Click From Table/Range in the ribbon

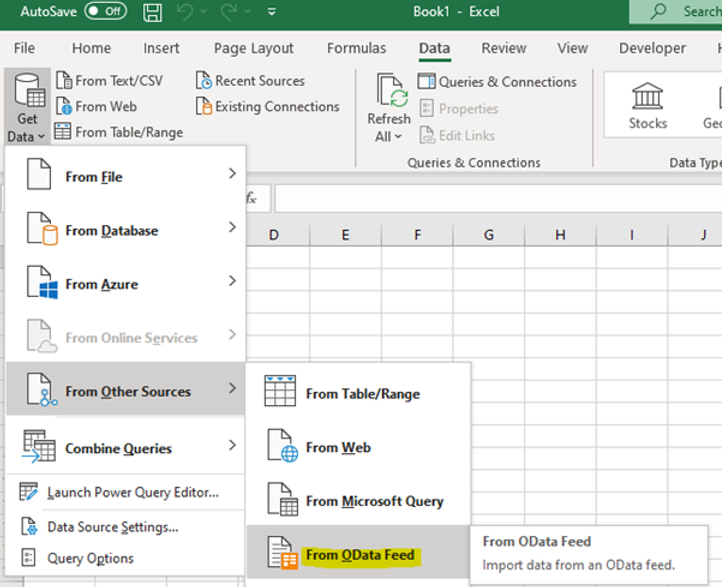[x=119, y=132]
